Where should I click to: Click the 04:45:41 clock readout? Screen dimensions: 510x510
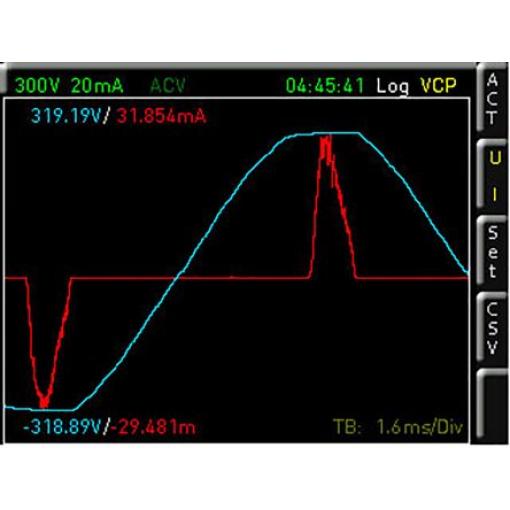tap(325, 85)
